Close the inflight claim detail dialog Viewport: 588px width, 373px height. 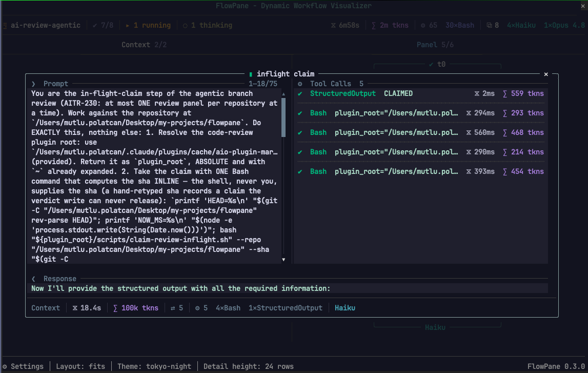coord(546,74)
